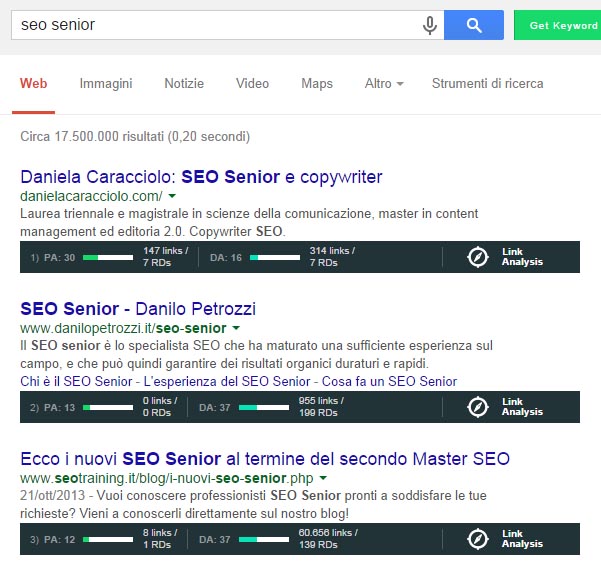The width and height of the screenshot is (601, 580).
Task: Open Strumenti di ricerca options
Action: [487, 84]
